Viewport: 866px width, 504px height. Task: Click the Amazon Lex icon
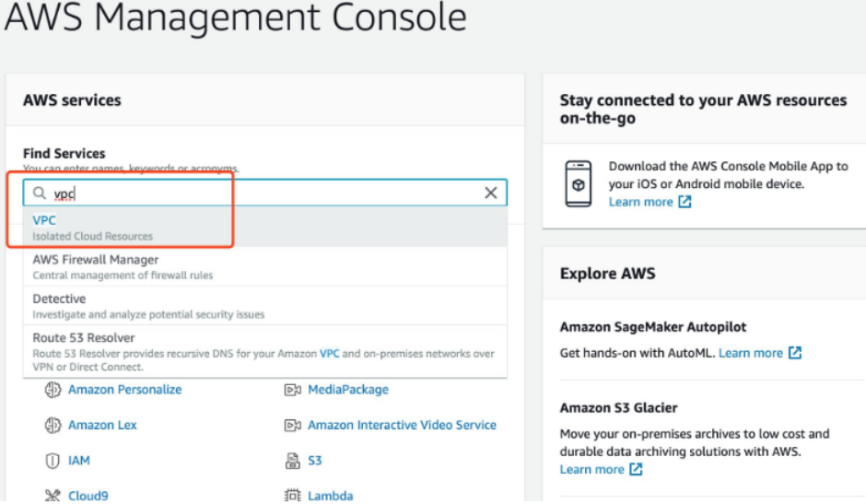click(x=53, y=425)
